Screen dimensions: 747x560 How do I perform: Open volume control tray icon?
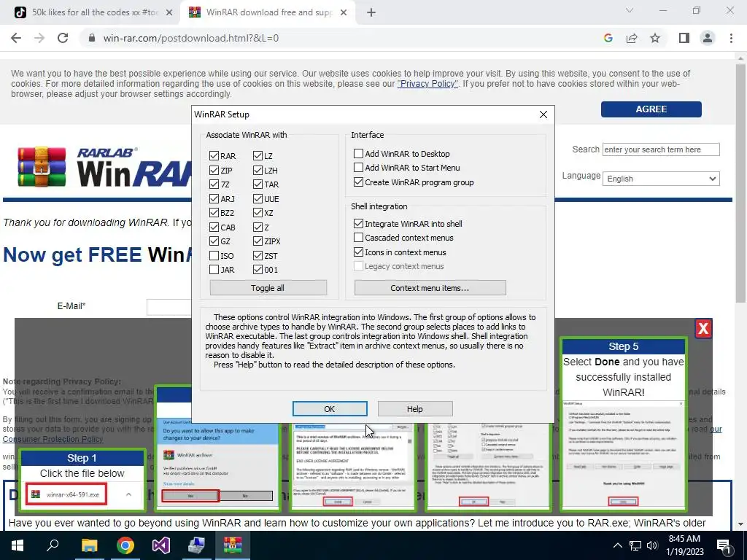652,545
